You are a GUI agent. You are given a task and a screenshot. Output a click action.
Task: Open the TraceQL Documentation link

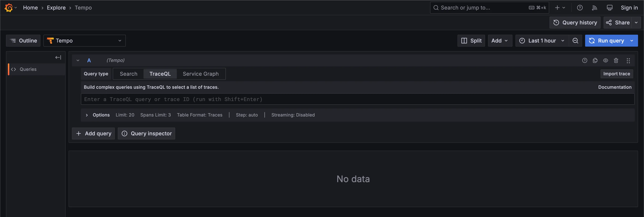click(615, 87)
